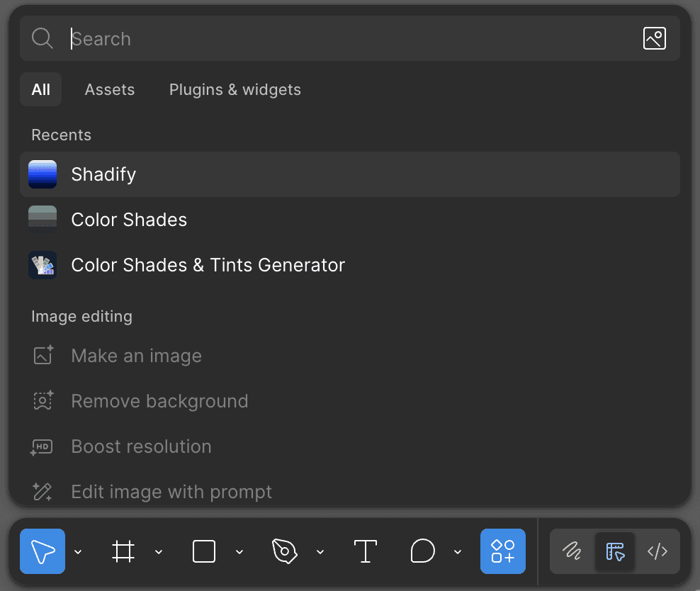Click the Color Shades gray icon

click(43, 220)
